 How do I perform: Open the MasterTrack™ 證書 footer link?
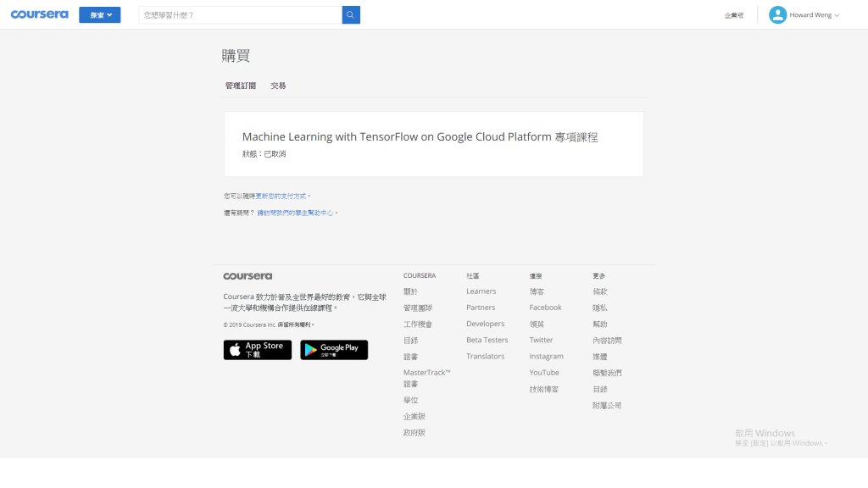427,378
